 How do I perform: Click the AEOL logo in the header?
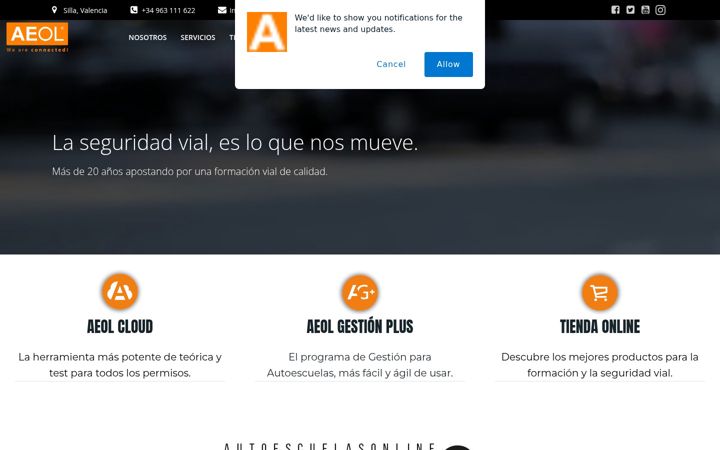click(37, 37)
